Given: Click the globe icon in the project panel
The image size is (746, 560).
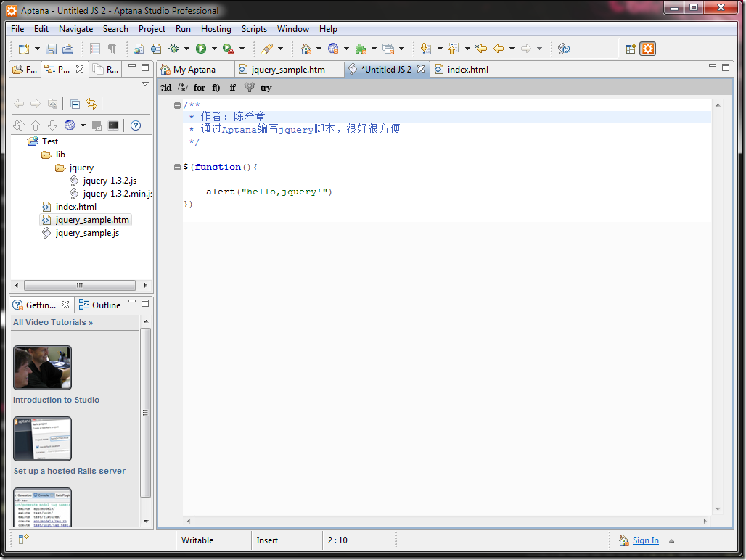Looking at the screenshot, I should (x=70, y=125).
